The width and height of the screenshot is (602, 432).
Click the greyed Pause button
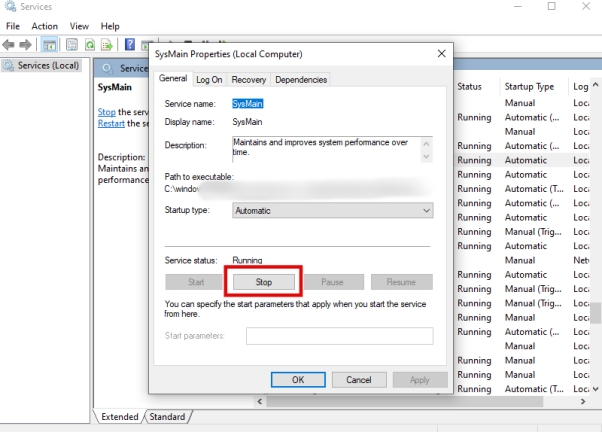[x=332, y=282]
